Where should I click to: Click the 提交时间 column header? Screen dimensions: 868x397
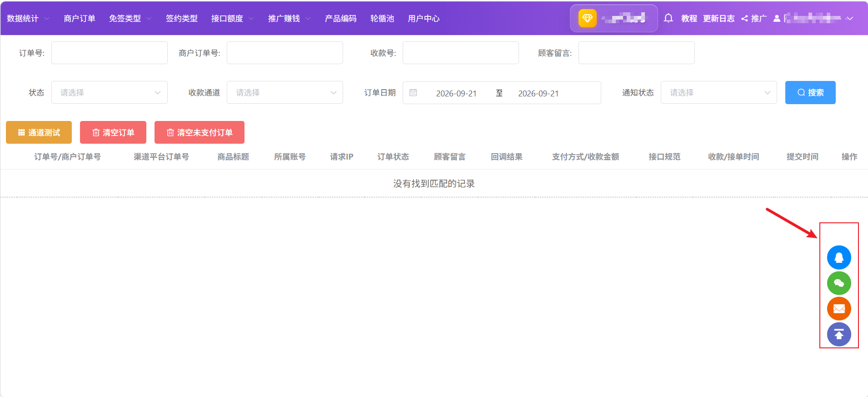pyautogui.click(x=803, y=156)
